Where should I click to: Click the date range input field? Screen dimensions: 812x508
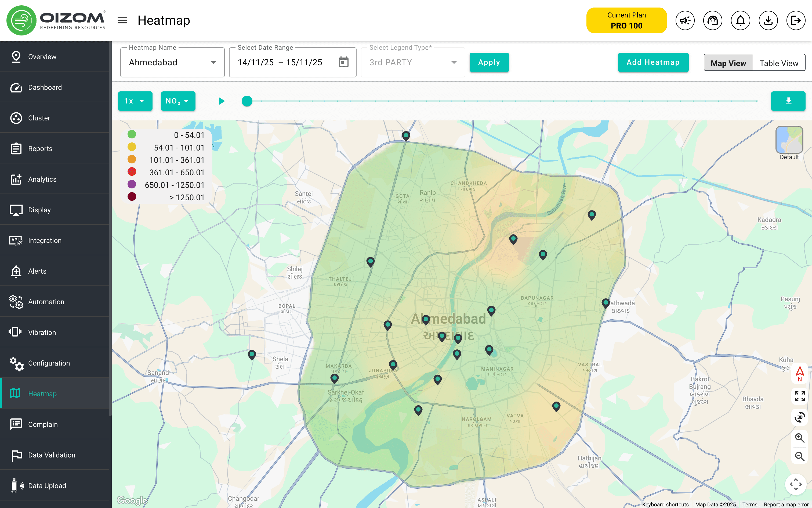tap(293, 62)
